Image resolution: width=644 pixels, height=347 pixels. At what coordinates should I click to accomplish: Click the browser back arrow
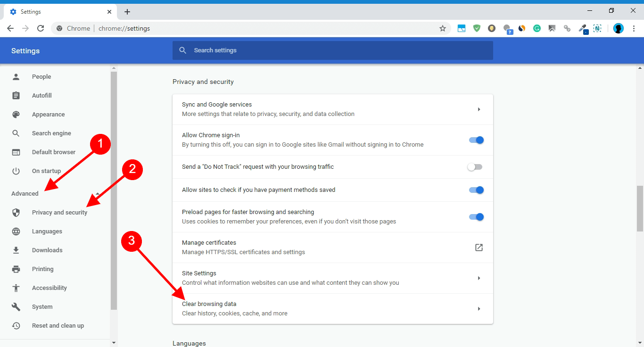[10, 28]
